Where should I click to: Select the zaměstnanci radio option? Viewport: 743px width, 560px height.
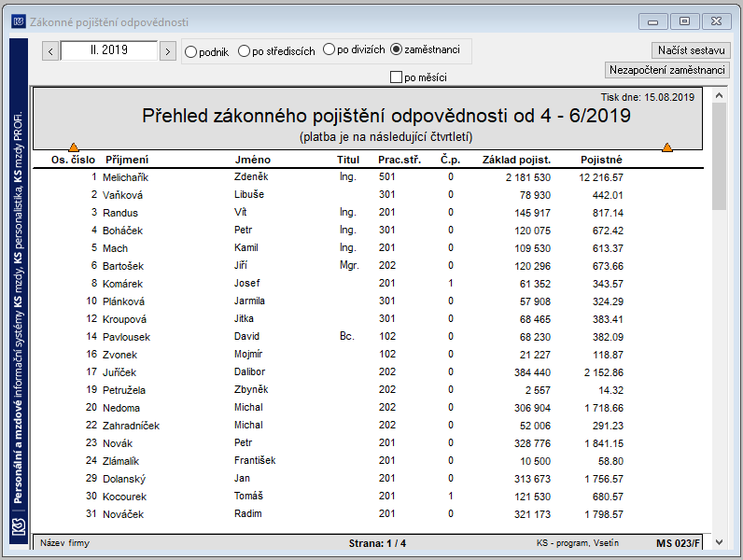396,49
